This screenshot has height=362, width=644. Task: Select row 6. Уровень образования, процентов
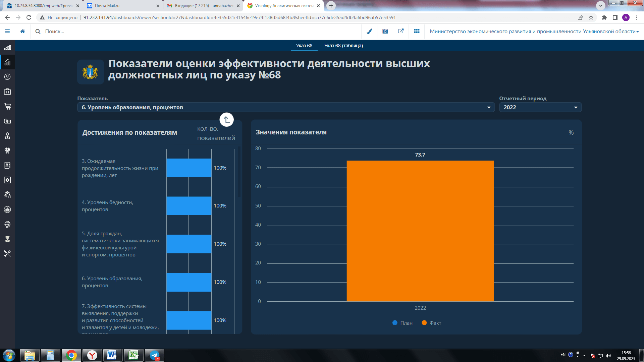click(x=112, y=282)
